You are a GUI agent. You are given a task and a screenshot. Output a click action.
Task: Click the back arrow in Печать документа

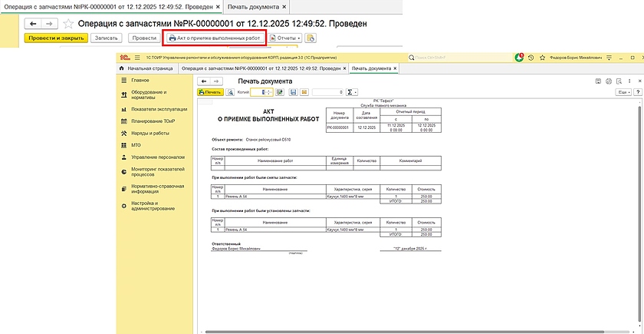[x=203, y=81]
